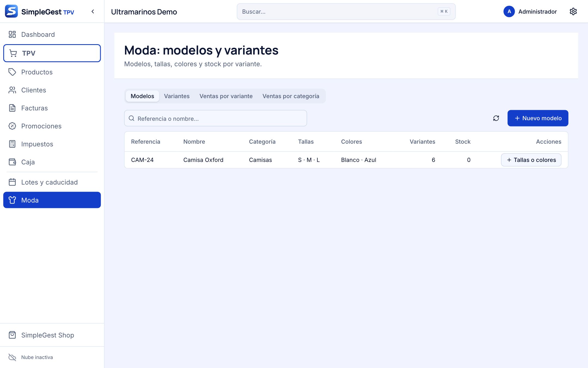Focus the Referencia o nombre search field
588x368 pixels.
(216, 118)
